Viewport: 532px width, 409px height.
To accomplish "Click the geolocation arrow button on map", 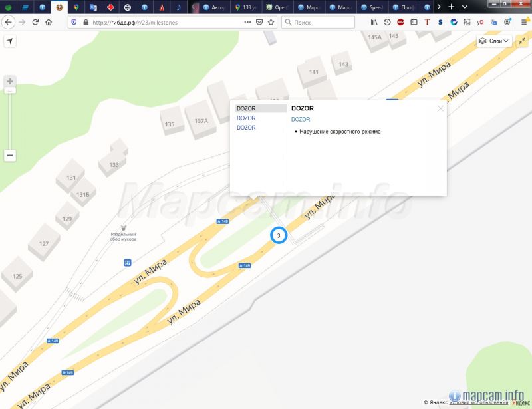I will click(x=10, y=41).
